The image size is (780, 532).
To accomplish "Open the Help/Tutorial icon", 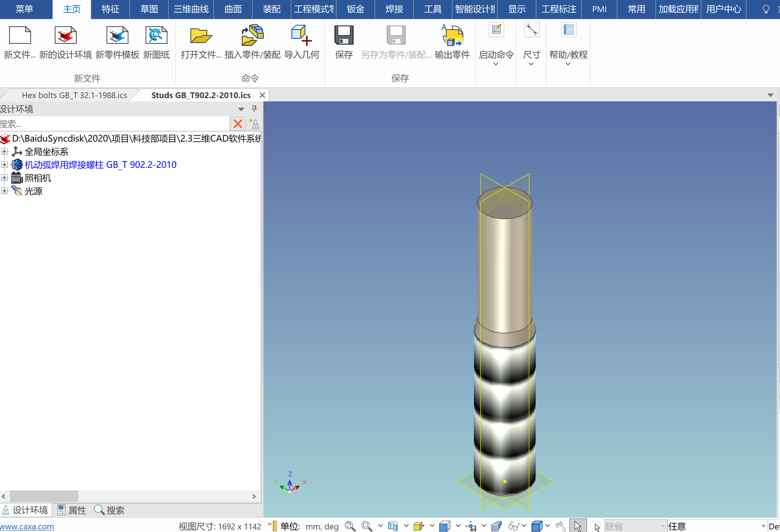I will pyautogui.click(x=568, y=30).
